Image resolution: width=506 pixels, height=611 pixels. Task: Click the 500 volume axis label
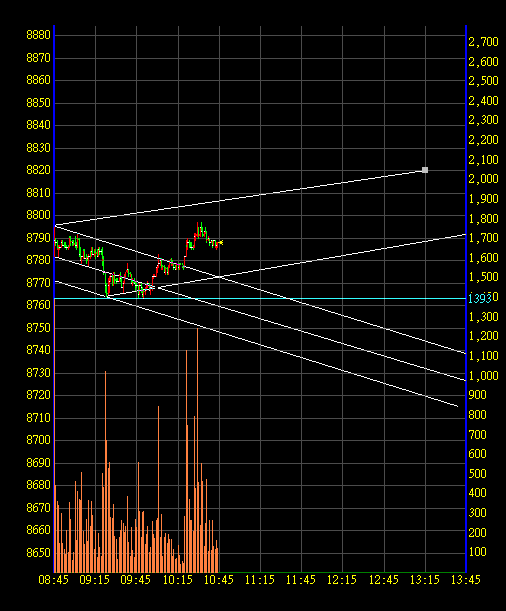tap(477, 474)
